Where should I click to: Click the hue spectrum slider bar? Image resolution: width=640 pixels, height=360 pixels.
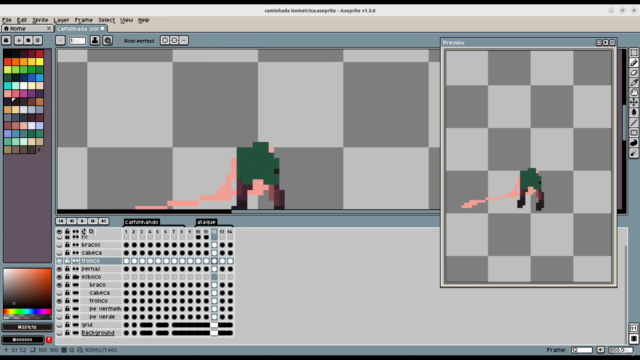coord(27,312)
